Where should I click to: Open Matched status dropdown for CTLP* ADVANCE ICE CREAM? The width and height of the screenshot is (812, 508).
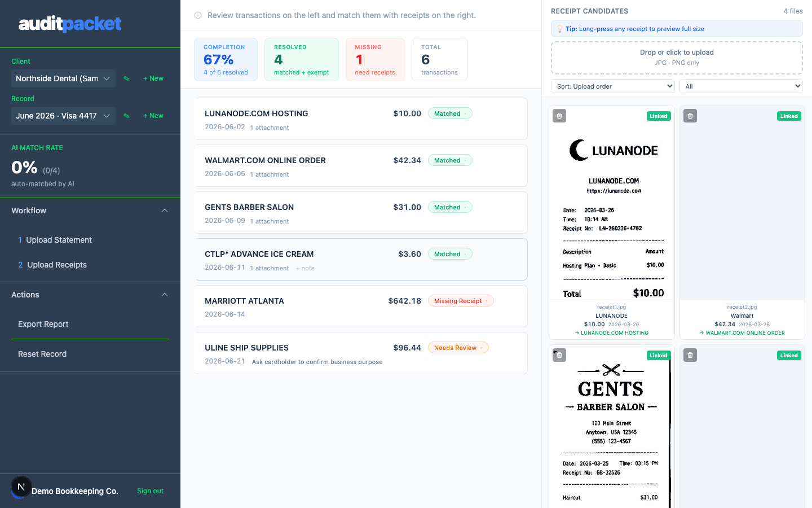(x=450, y=254)
